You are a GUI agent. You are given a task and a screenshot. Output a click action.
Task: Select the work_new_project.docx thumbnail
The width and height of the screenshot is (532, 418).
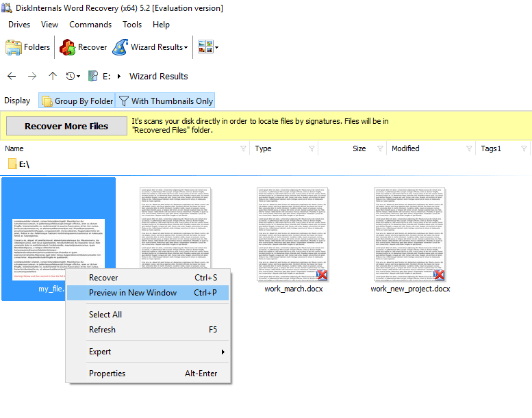[x=409, y=233]
